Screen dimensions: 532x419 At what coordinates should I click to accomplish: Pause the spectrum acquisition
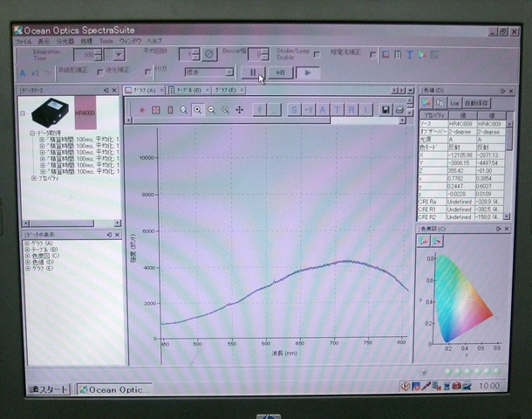[253, 72]
